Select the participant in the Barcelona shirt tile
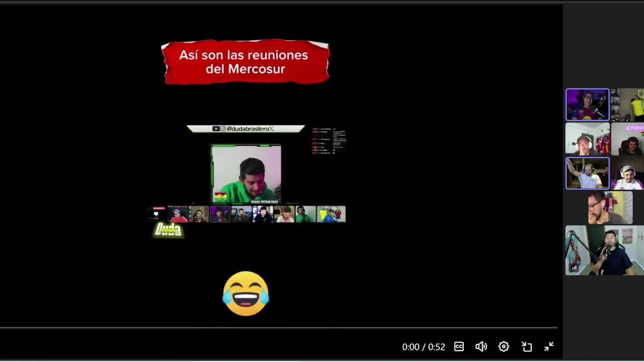The image size is (644, 362). pyautogui.click(x=587, y=105)
